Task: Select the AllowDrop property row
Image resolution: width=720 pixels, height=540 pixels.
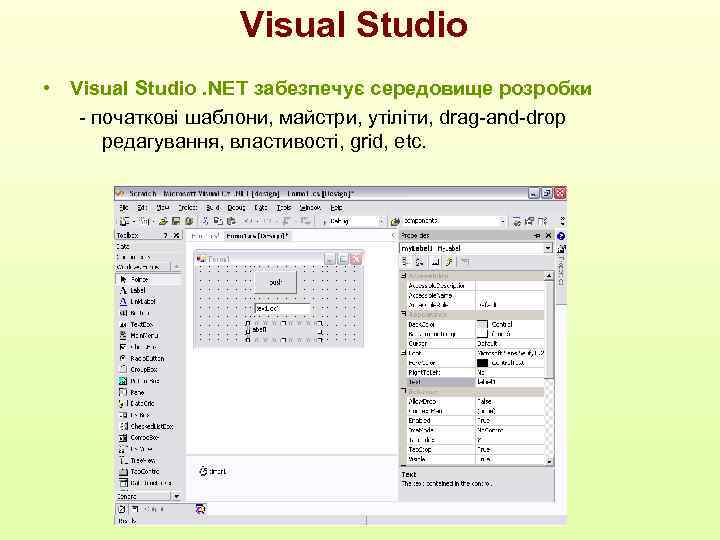Action: [x=475, y=401]
